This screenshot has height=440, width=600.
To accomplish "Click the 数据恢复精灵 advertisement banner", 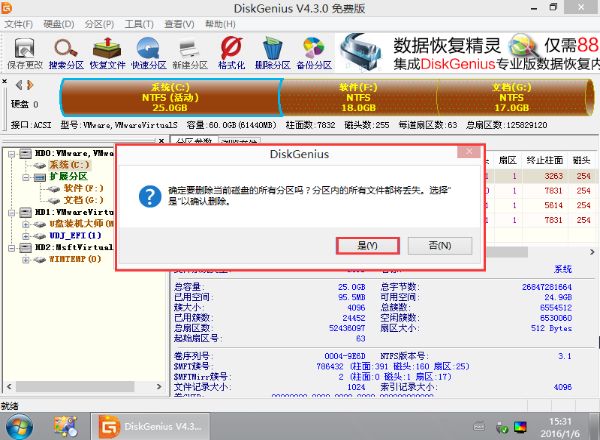I will coord(468,53).
